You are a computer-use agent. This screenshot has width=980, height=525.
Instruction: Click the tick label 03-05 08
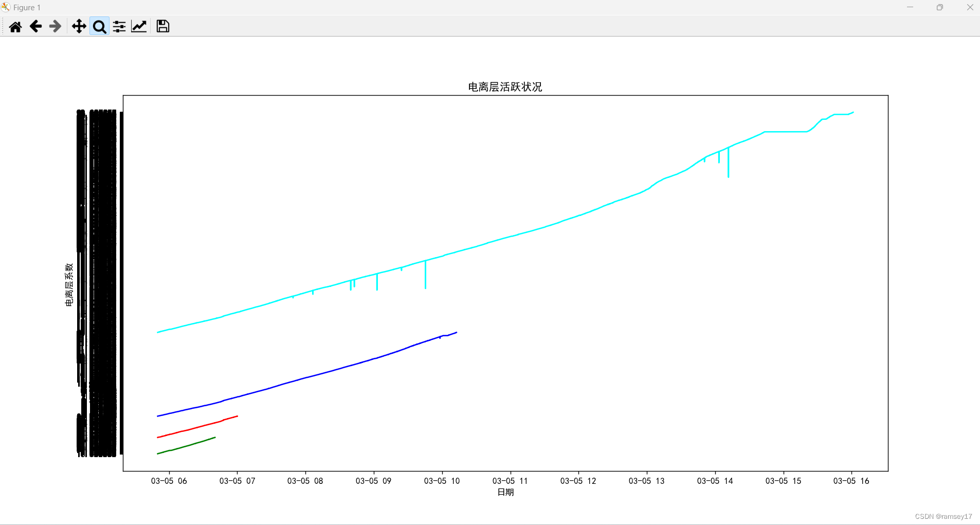(x=305, y=481)
